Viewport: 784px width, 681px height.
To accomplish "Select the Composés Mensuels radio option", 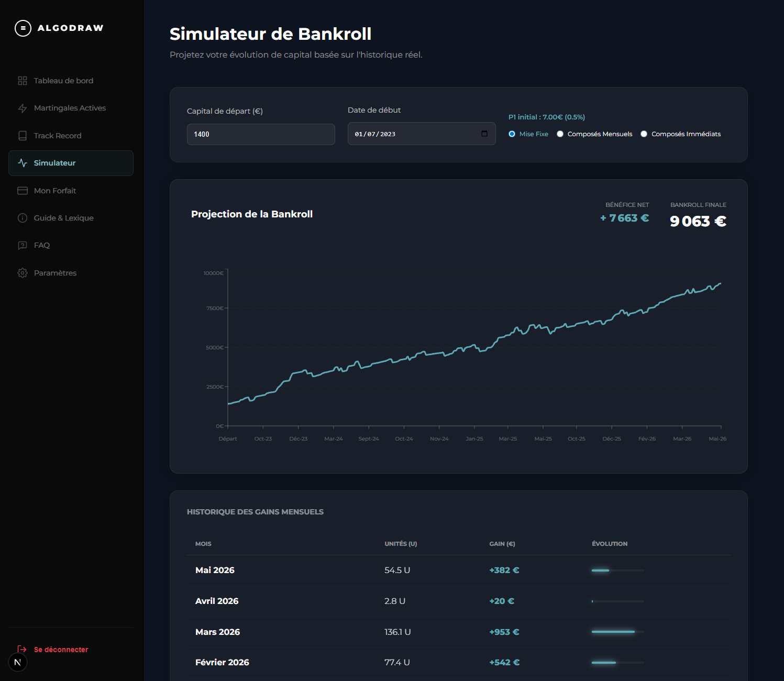I will (x=560, y=134).
